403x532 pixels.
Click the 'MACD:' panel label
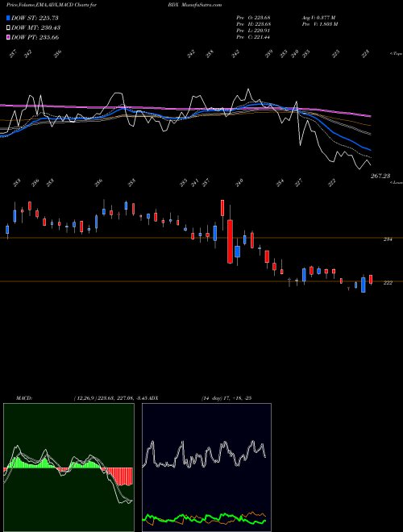click(23, 397)
